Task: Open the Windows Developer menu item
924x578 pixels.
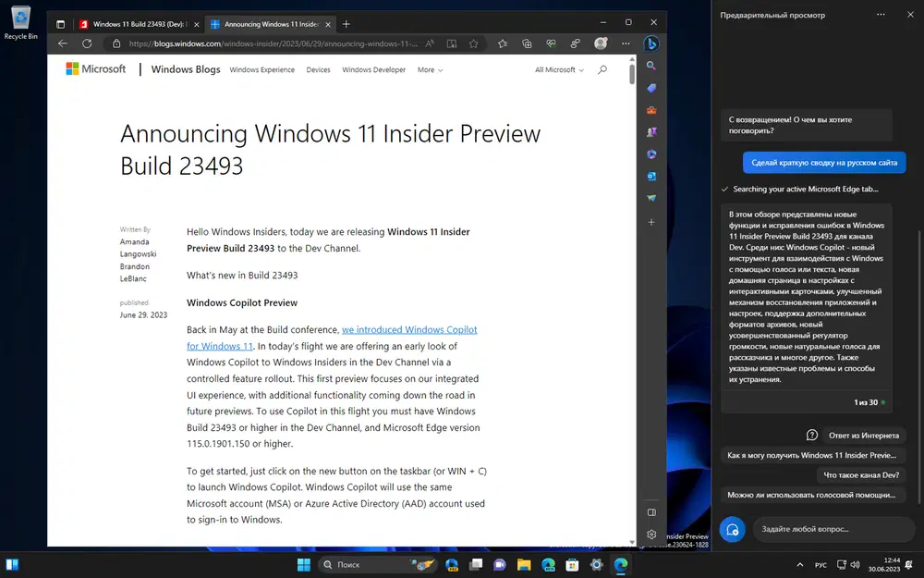Action: [373, 69]
